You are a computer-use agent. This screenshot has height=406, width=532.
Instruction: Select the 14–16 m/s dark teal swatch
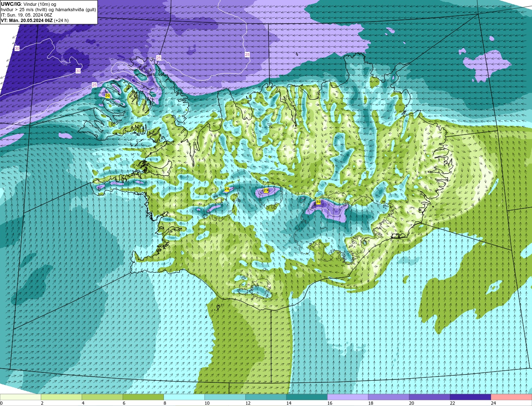(x=307, y=397)
